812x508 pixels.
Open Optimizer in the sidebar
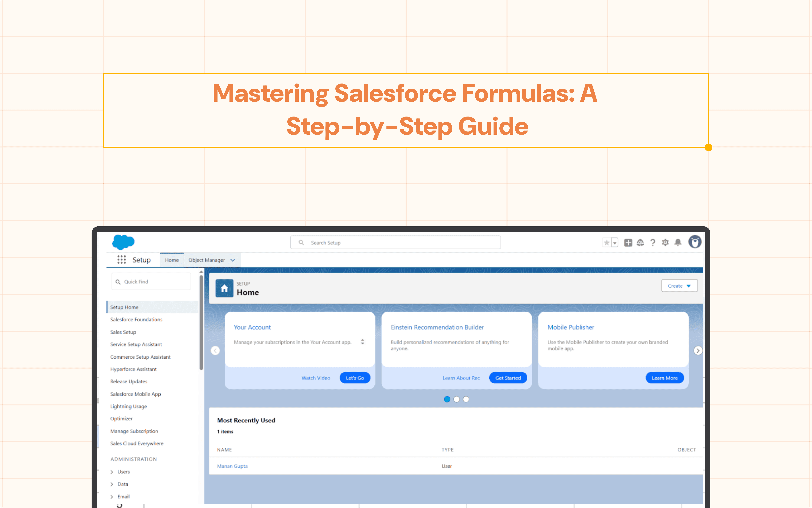tap(121, 419)
